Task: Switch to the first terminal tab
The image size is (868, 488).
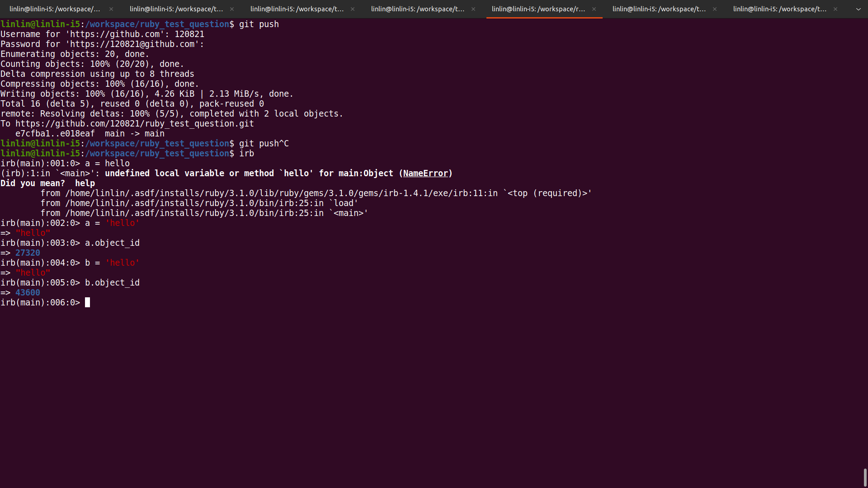Action: pos(55,9)
